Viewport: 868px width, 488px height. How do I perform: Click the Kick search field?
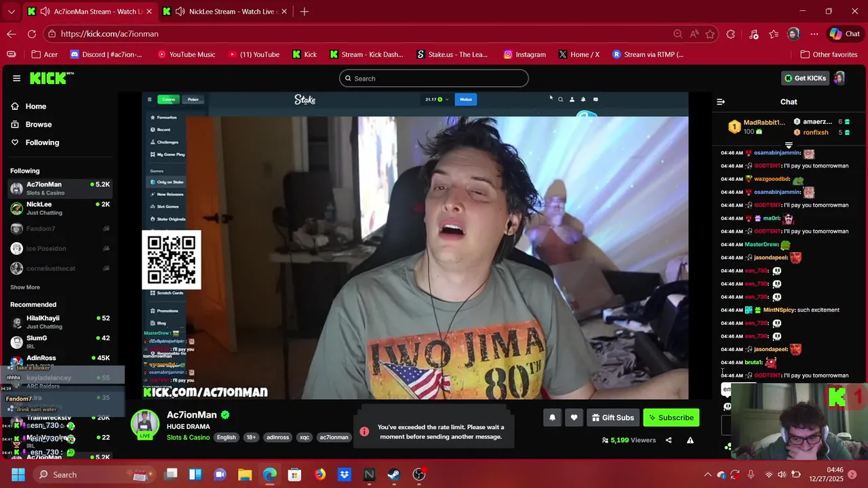coord(434,78)
